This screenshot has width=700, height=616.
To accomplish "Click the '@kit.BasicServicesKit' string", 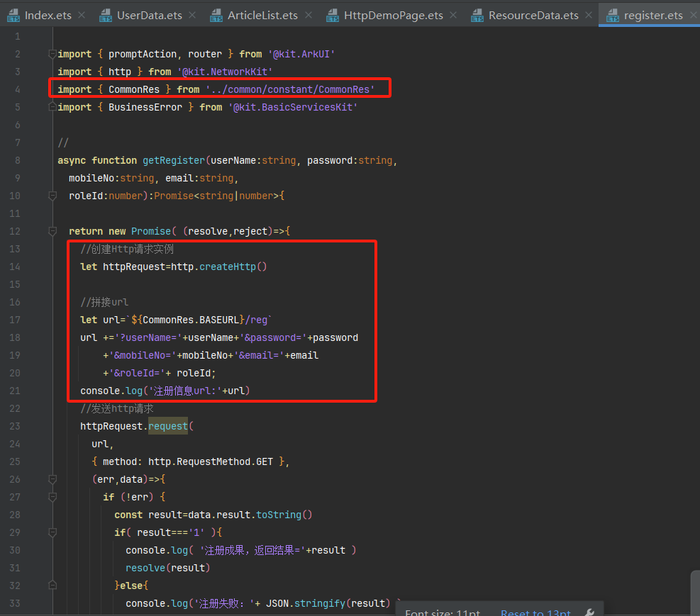I will [x=293, y=107].
